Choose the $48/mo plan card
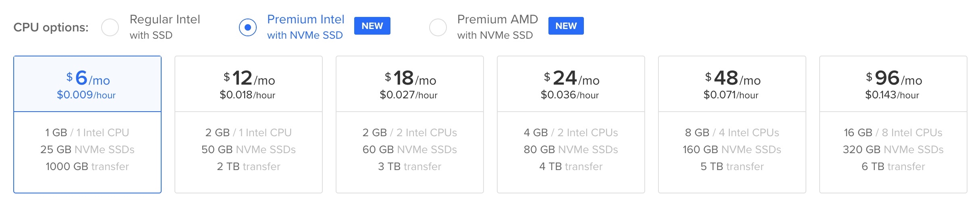The width and height of the screenshot is (980, 216). pyautogui.click(x=732, y=125)
